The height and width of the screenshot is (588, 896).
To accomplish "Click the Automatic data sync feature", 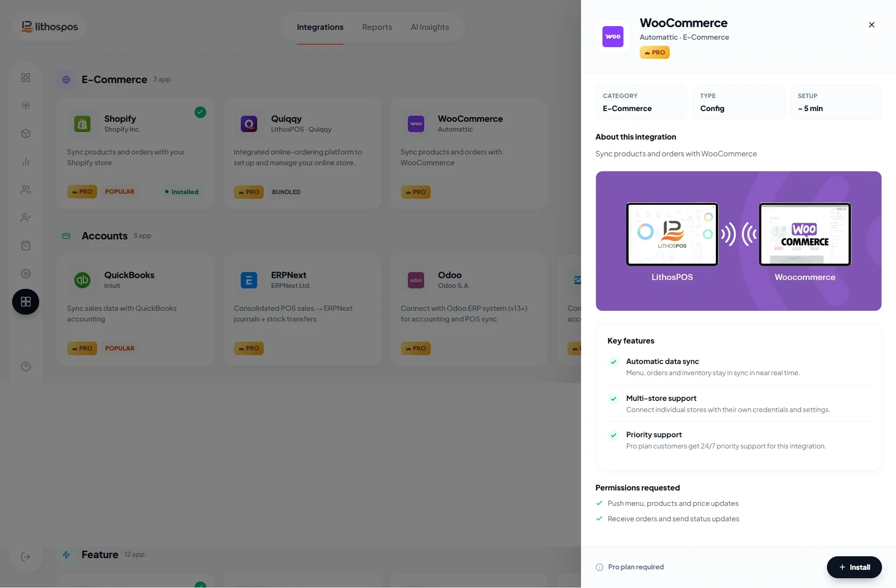I will point(738,367).
